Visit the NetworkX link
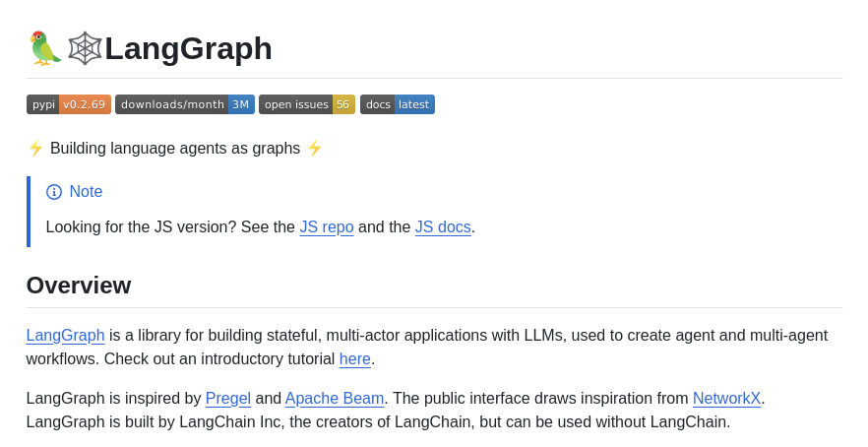This screenshot has width=868, height=447. tap(726, 399)
